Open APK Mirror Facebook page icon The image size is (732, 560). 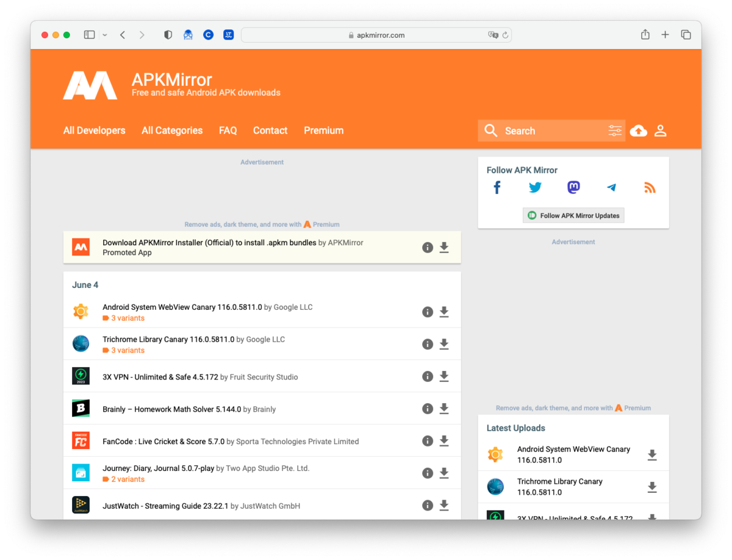click(497, 188)
